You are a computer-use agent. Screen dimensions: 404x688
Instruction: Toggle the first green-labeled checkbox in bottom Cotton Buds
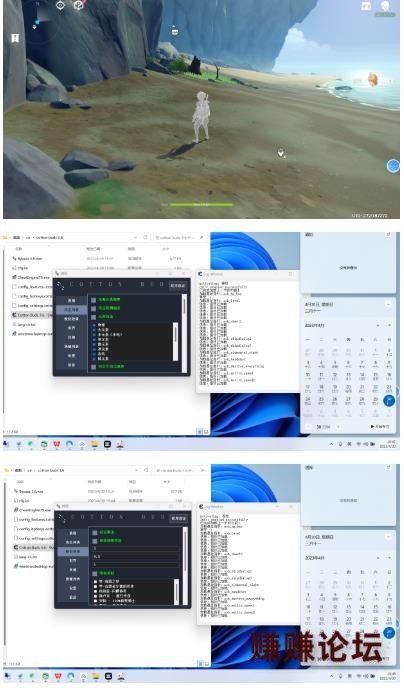95,533
